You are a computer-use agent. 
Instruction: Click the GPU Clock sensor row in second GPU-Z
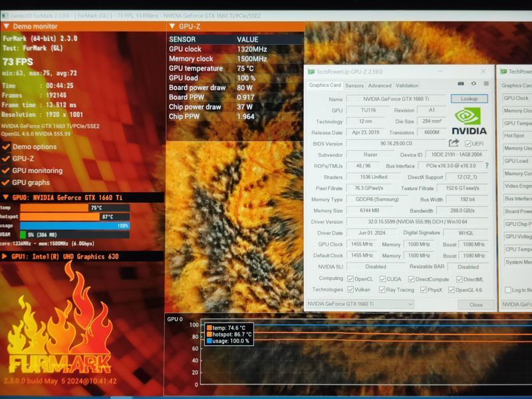(x=517, y=98)
